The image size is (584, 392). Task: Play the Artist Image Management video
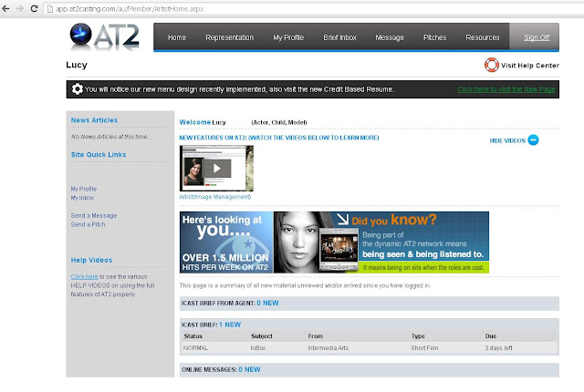click(x=216, y=169)
